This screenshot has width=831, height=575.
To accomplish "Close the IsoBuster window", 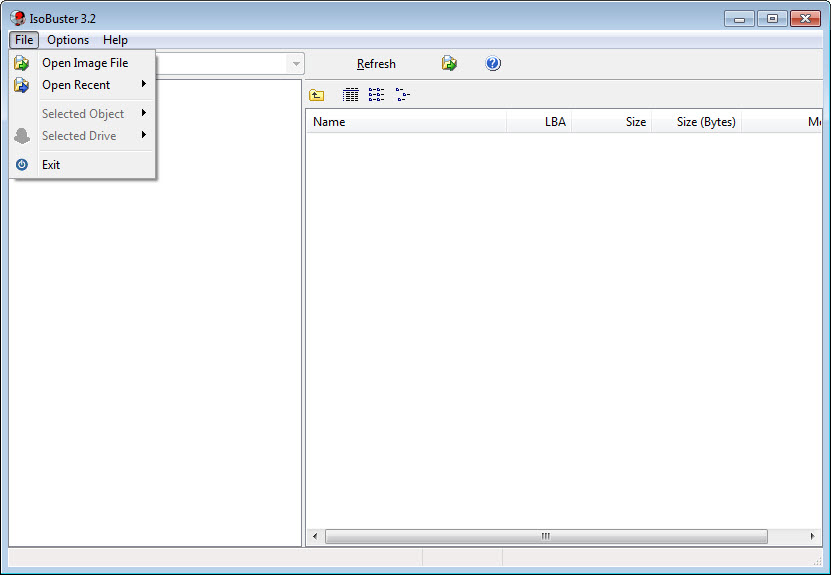I will (x=805, y=19).
